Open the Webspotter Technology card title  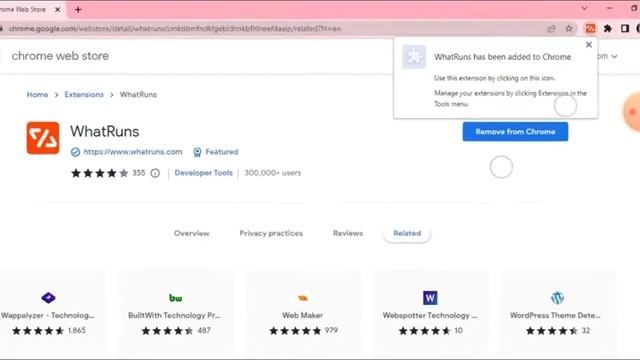430,315
